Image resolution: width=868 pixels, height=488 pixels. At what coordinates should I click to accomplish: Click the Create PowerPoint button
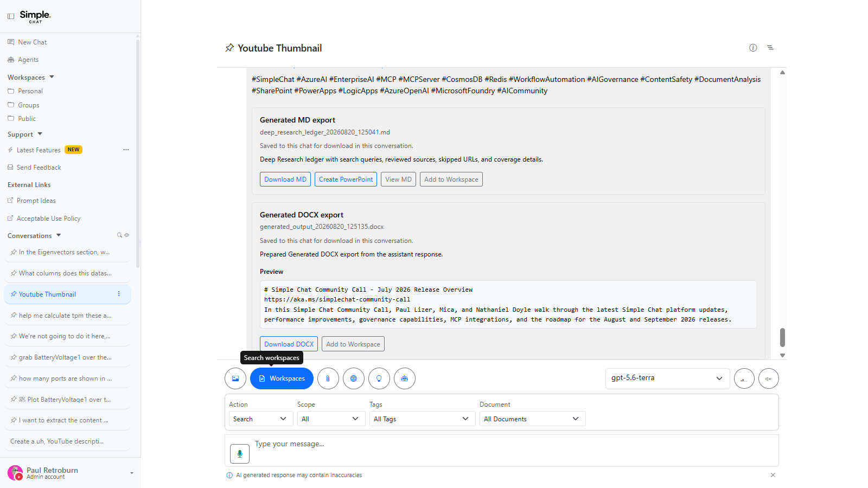pos(346,179)
